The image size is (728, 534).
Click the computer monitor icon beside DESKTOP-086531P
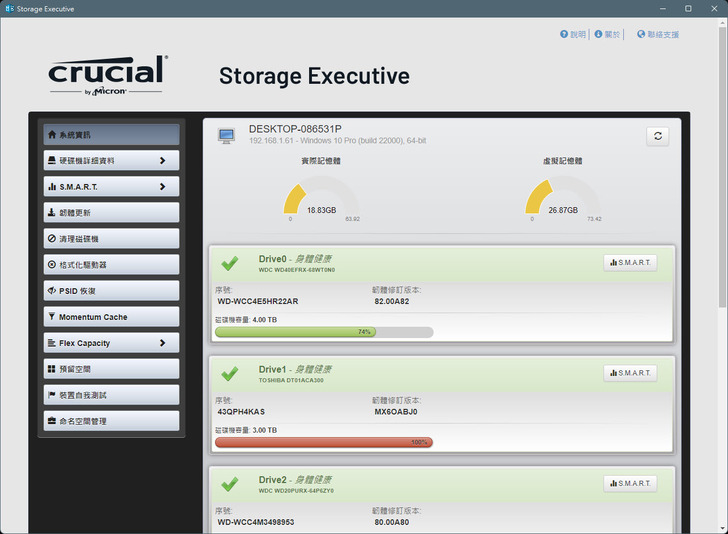227,135
